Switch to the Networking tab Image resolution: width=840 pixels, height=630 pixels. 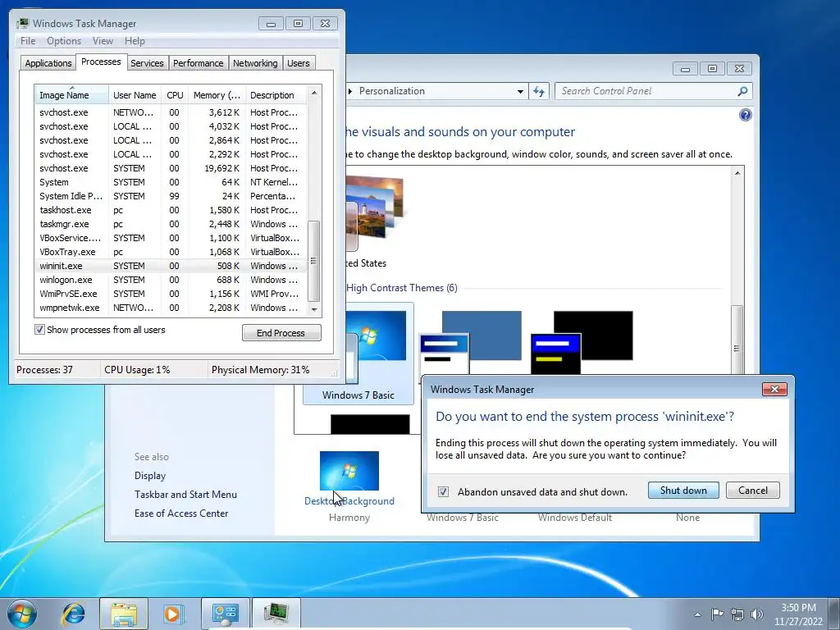[255, 63]
